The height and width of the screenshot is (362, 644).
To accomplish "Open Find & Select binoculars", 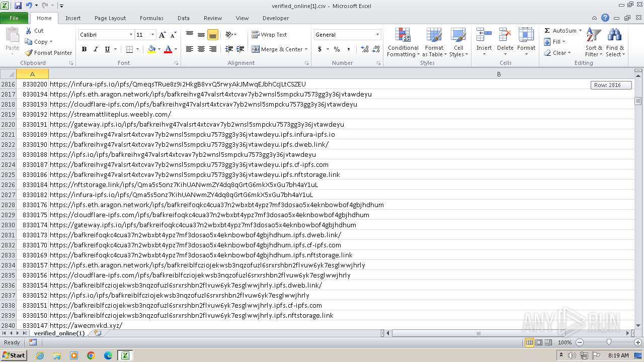I will coord(615,43).
